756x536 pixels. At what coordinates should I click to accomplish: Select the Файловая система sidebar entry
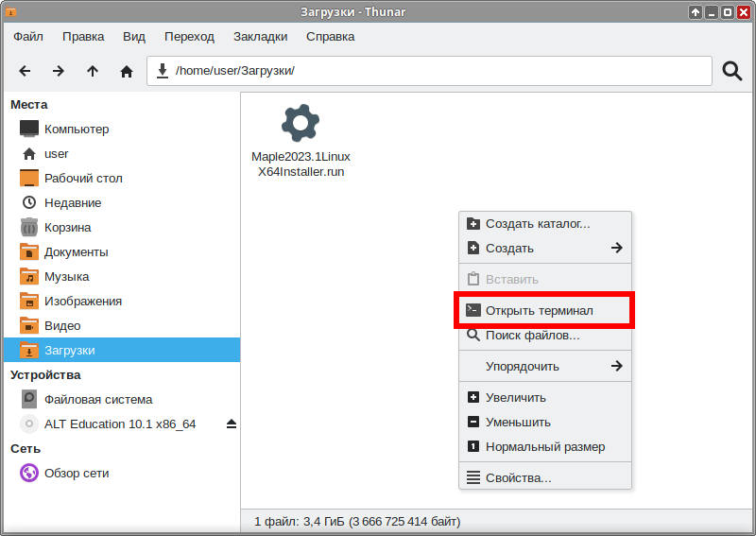122,399
